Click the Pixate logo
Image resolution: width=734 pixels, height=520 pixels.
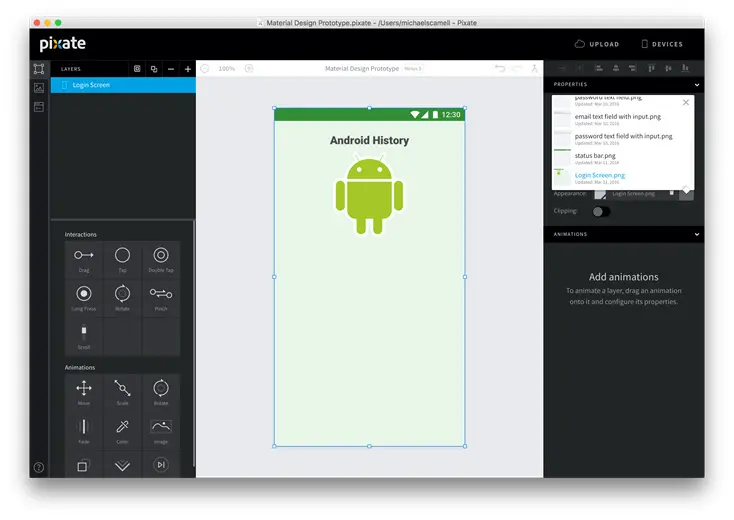click(x=63, y=44)
